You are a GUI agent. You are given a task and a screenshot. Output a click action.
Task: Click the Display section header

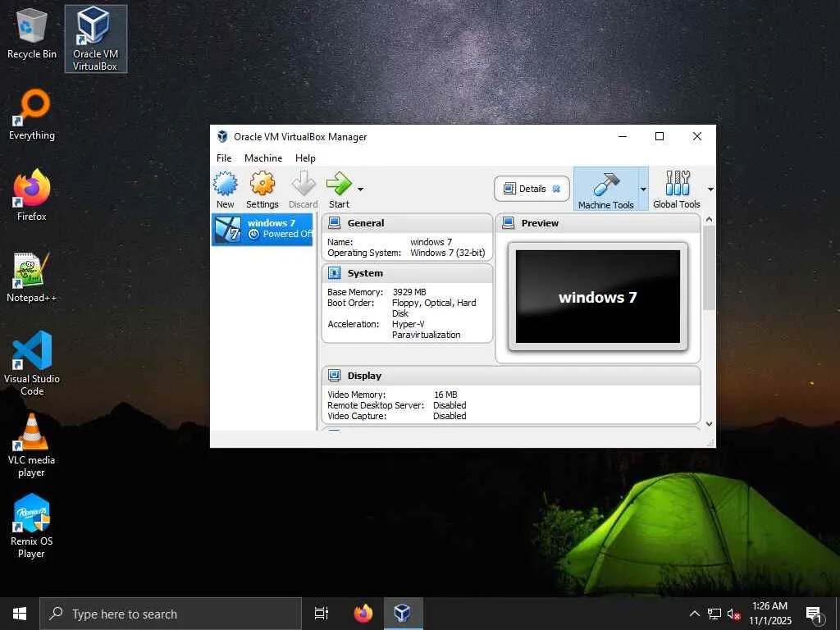click(511, 376)
